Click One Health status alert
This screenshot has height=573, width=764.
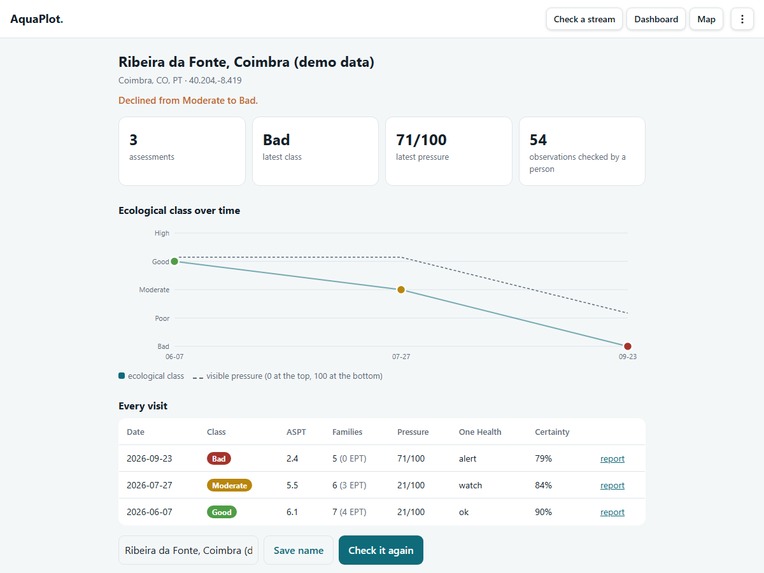tap(467, 458)
